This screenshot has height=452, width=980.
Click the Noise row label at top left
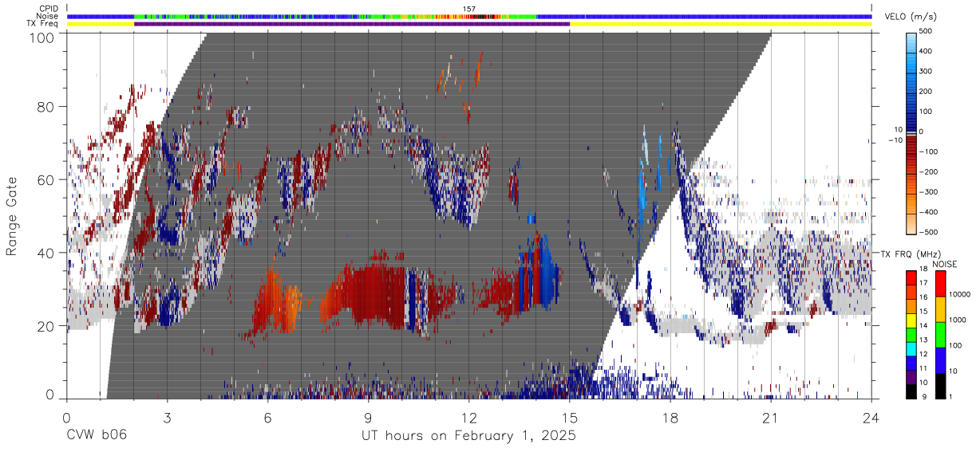tap(47, 16)
